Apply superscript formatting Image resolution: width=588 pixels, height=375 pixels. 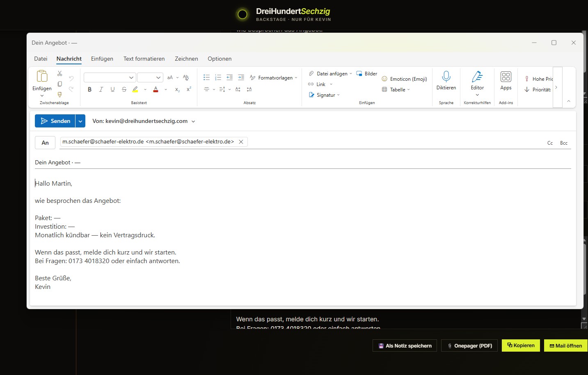(189, 89)
